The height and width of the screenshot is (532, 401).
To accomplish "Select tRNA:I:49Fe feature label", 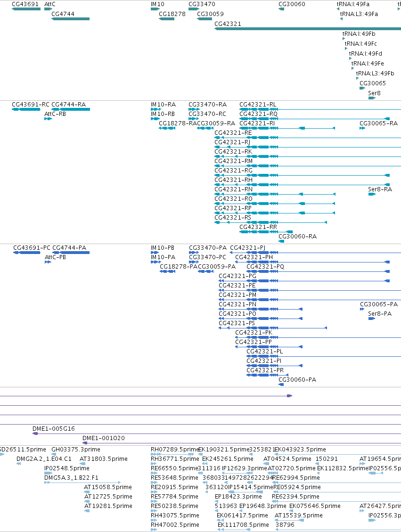I will [x=368, y=63].
